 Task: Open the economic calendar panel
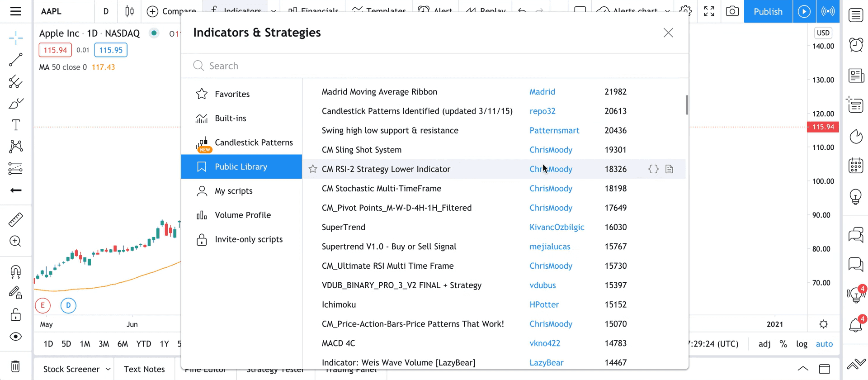coord(856,166)
